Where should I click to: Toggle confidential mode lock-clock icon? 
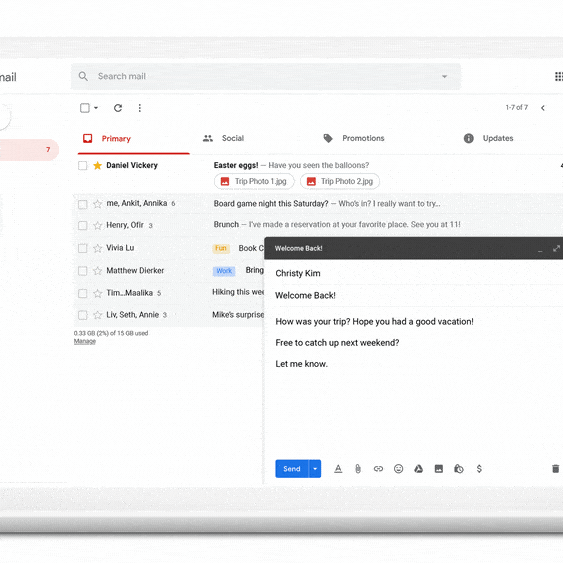tap(459, 469)
